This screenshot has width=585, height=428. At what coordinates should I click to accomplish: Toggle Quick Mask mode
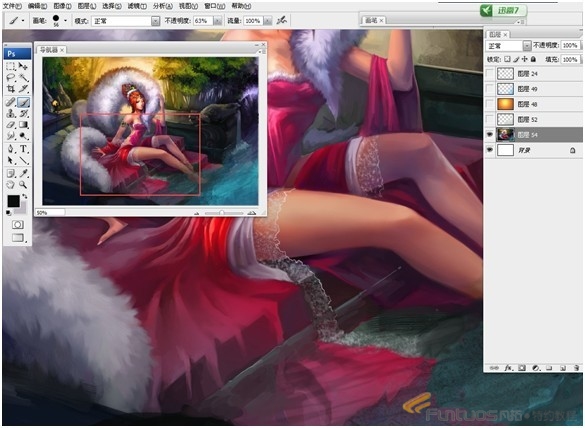click(x=18, y=225)
